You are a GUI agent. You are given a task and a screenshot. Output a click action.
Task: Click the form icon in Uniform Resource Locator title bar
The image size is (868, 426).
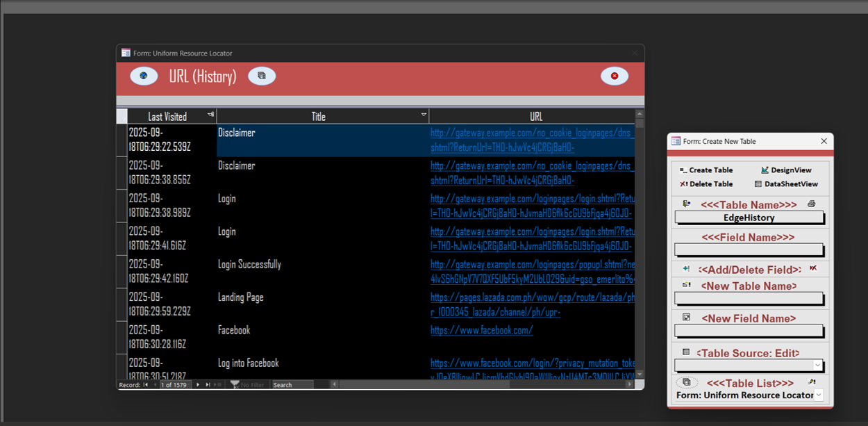[x=126, y=53]
